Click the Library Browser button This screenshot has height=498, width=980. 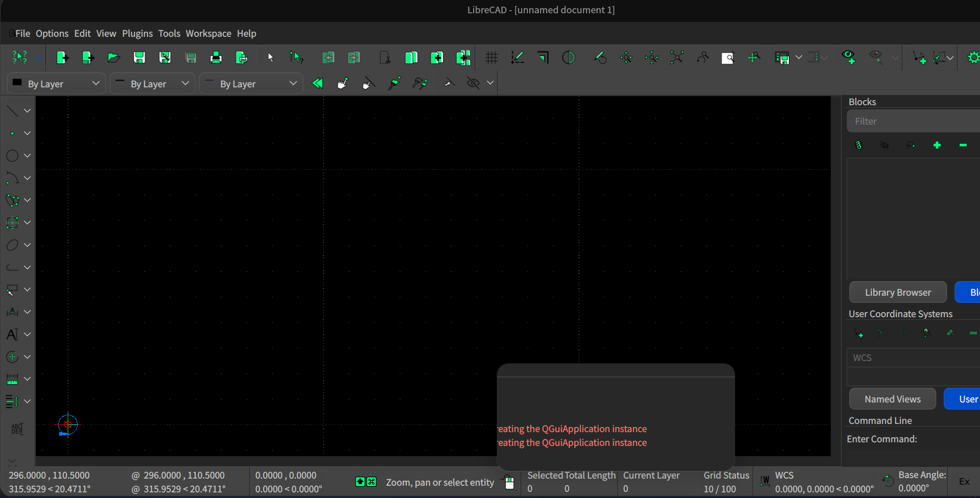[x=898, y=292]
